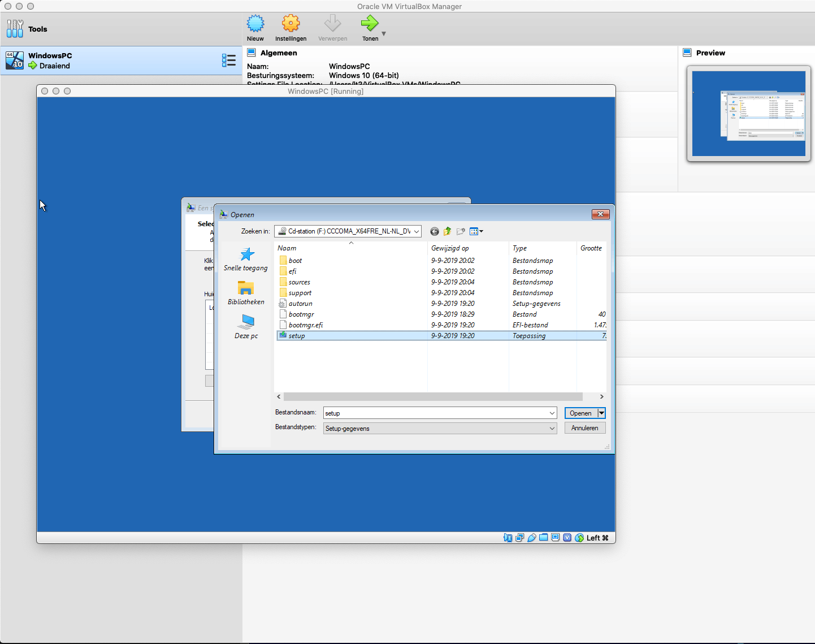815x644 pixels.
Task: Click the Openen button
Action: [580, 413]
